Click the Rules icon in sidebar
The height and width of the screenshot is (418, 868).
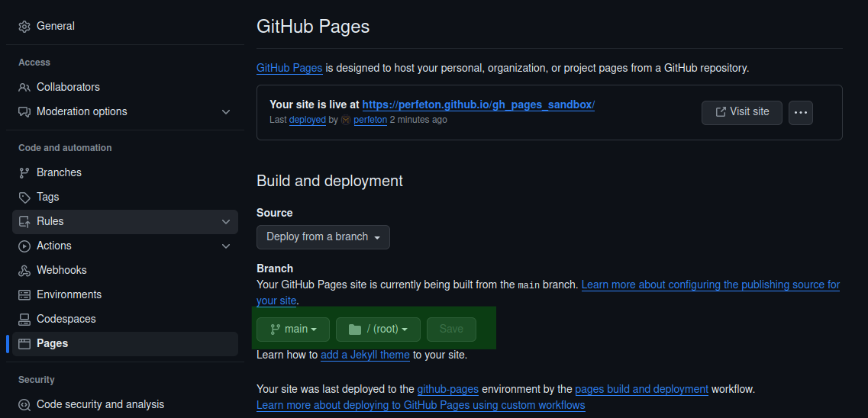(24, 222)
